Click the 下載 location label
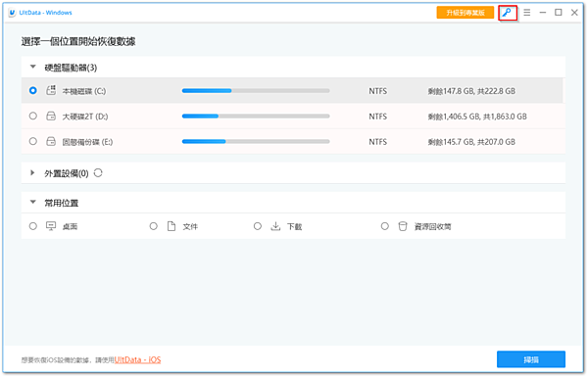 294,226
